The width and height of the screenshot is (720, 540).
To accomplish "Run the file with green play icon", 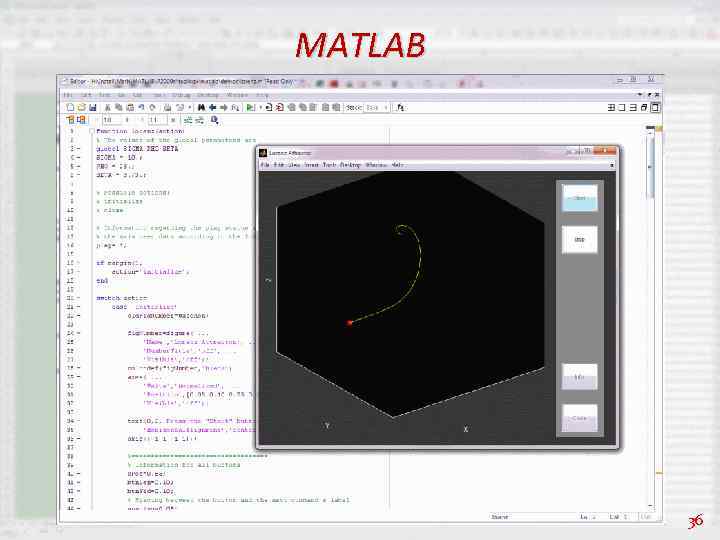I will click(250, 107).
